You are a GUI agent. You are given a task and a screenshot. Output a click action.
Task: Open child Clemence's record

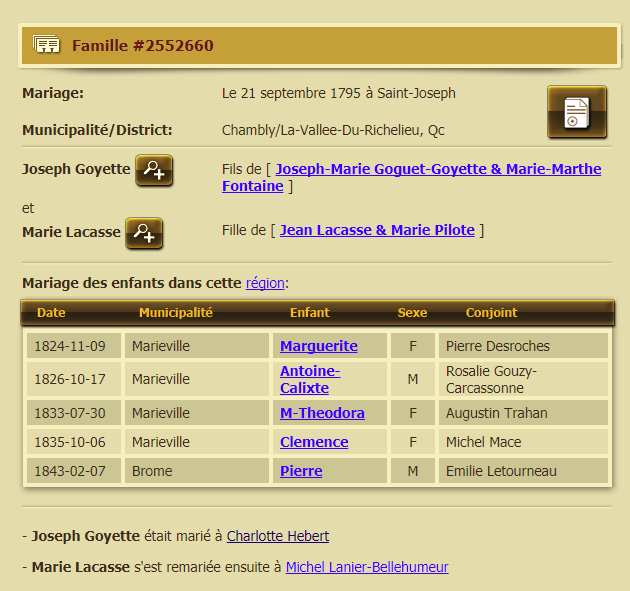coord(314,442)
